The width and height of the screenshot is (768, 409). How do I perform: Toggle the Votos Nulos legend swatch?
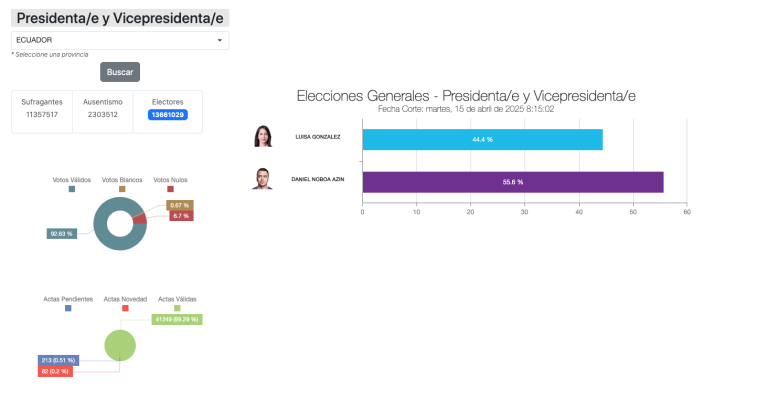point(170,189)
